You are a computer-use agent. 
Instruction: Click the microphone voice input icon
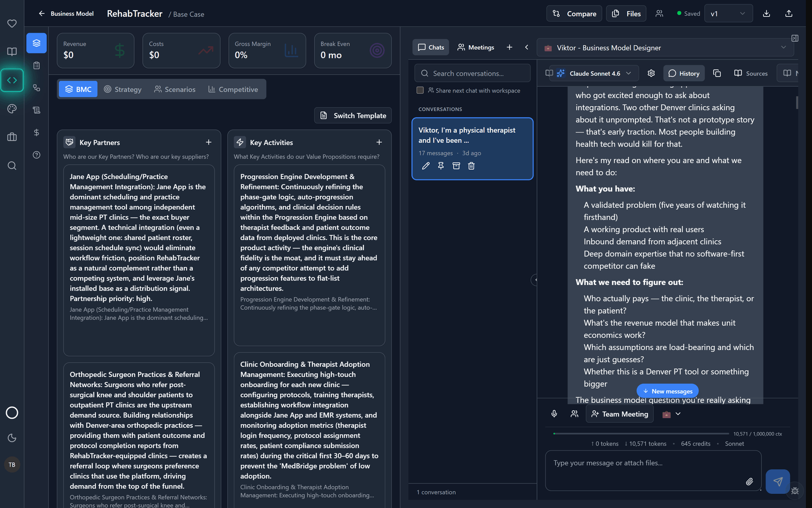click(554, 414)
